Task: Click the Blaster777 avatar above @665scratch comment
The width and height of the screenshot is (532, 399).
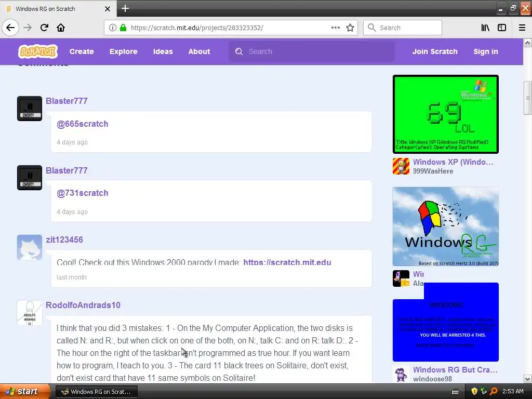Action: pyautogui.click(x=30, y=109)
